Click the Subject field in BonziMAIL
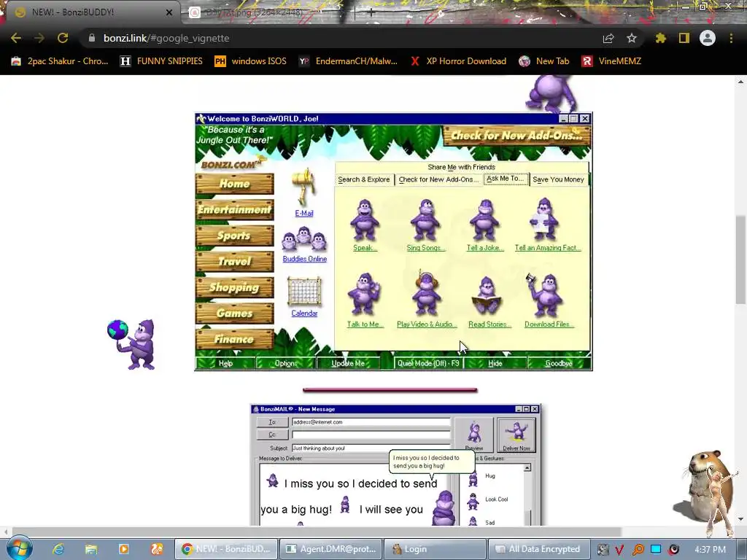This screenshot has height=560, width=747. (x=371, y=448)
